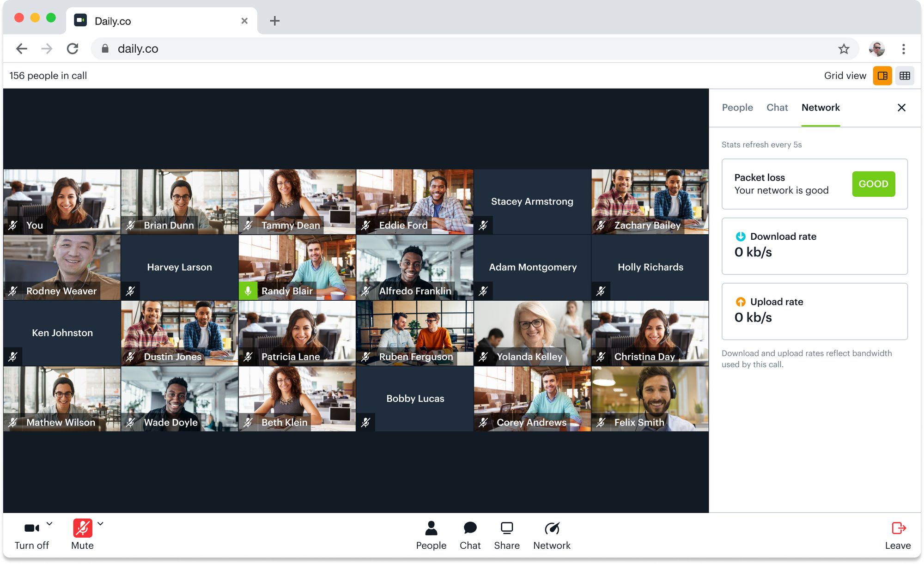Click the GOOD packet loss badge
Viewport: 924px width, 564px height.
click(873, 184)
